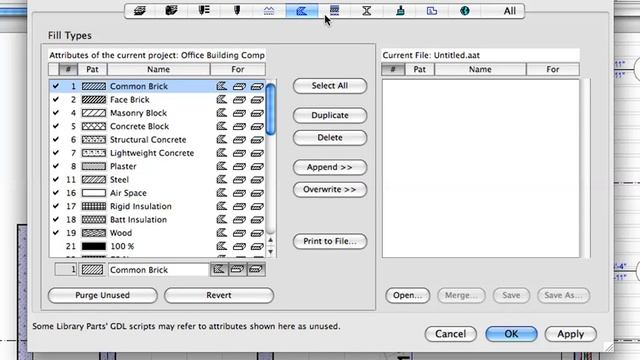Duplicate the selected fill type
Screen dimensions: 640x360
click(x=330, y=115)
